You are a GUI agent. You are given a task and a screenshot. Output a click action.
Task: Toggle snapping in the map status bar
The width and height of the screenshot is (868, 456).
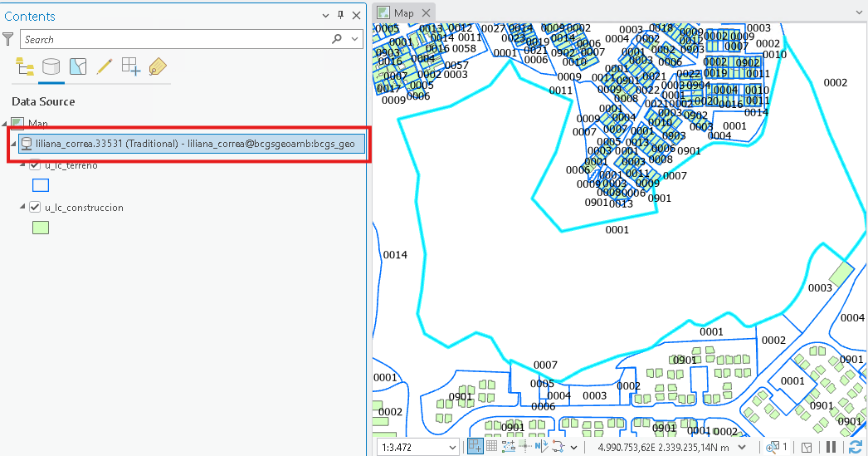[475, 446]
